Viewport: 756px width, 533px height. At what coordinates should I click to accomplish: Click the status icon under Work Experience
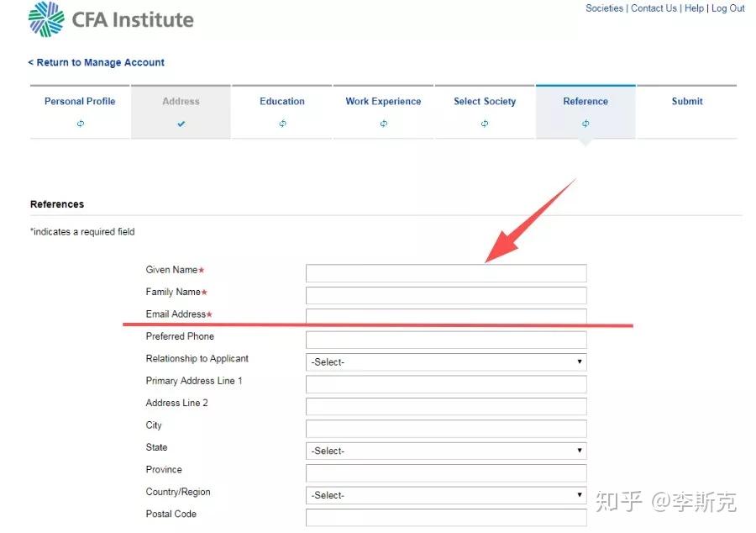tap(383, 124)
